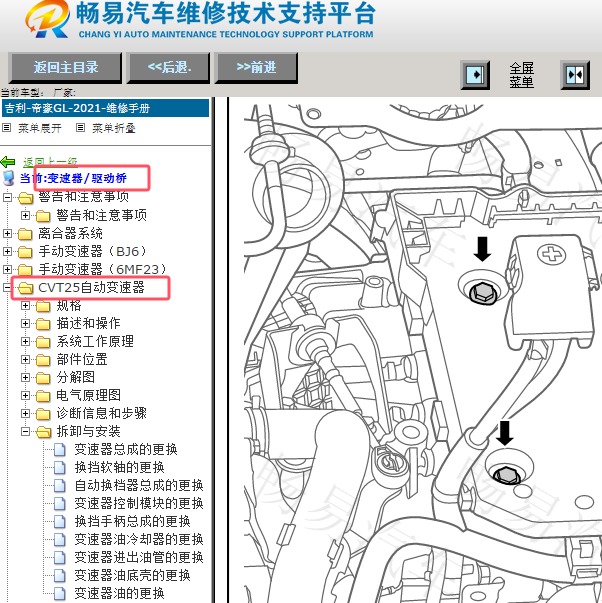Click the 手动变速器（BJ6）folder icon
Image resolution: width=602 pixels, height=603 pixels.
coord(25,252)
